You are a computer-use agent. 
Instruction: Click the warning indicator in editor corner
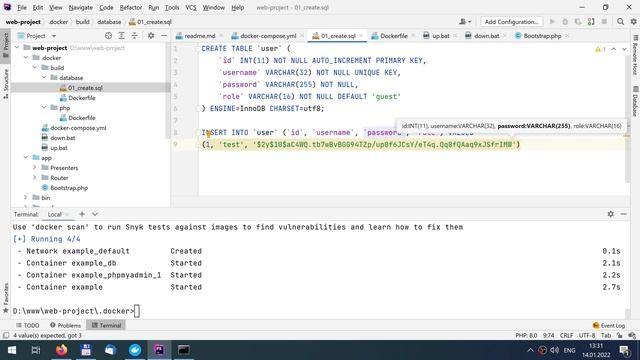click(600, 49)
